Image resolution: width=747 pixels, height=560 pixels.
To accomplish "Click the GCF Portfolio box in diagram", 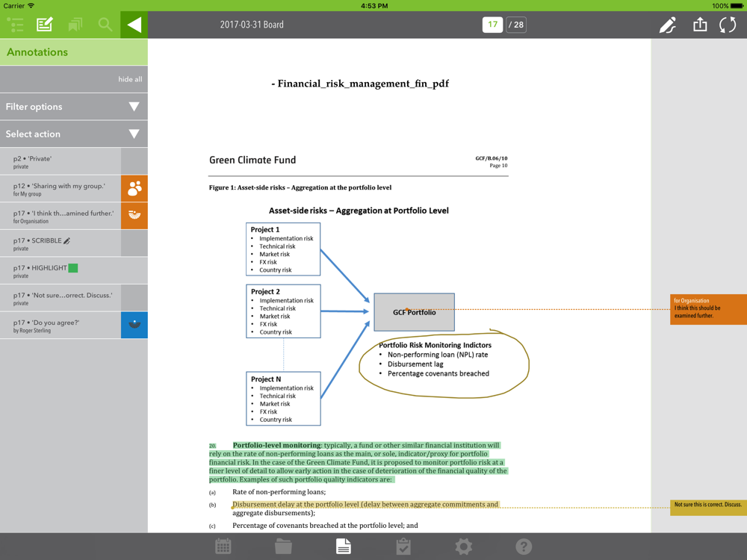I will tap(414, 312).
